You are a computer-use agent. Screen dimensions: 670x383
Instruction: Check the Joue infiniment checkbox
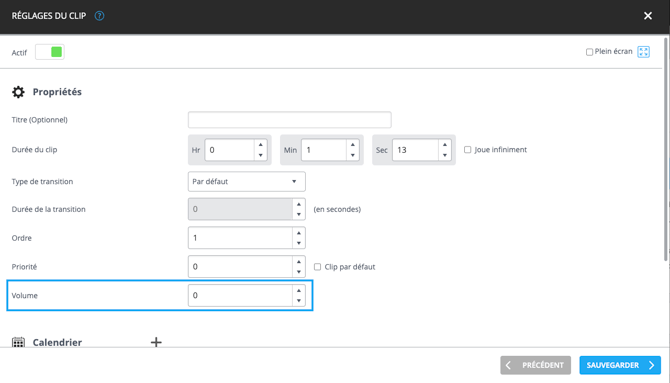coord(467,150)
